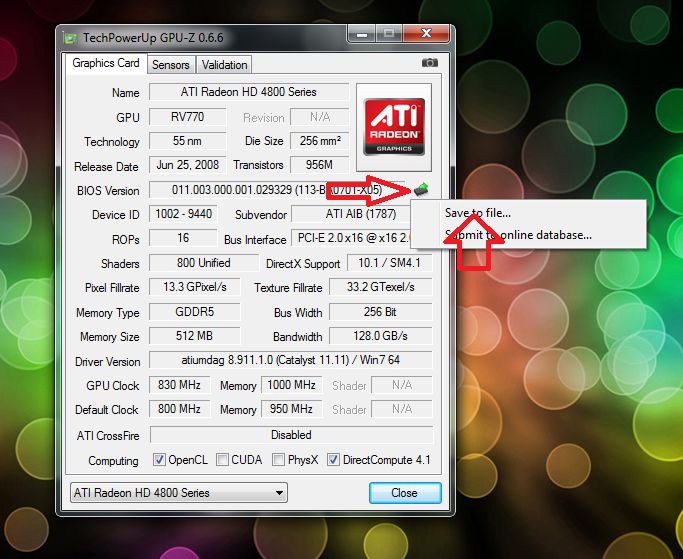Minimize the GPU-Z window
683x559 pixels.
(x=362, y=34)
